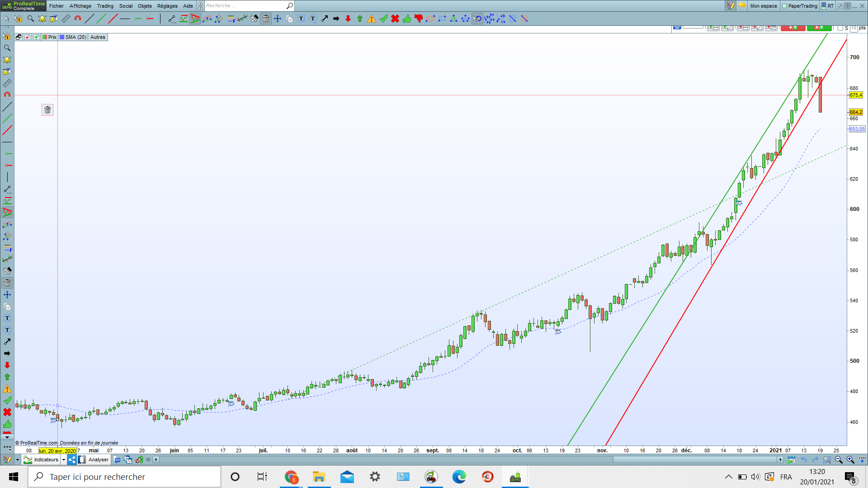Screen dimensions: 868x488
Task: Select the green thumbs-up marker icon
Action: coord(407,19)
